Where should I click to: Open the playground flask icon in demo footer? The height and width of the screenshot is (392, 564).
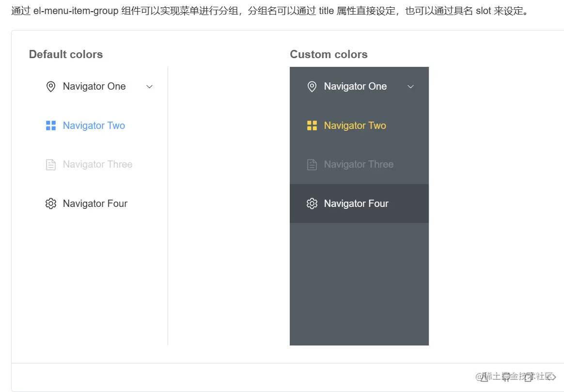pyautogui.click(x=484, y=377)
